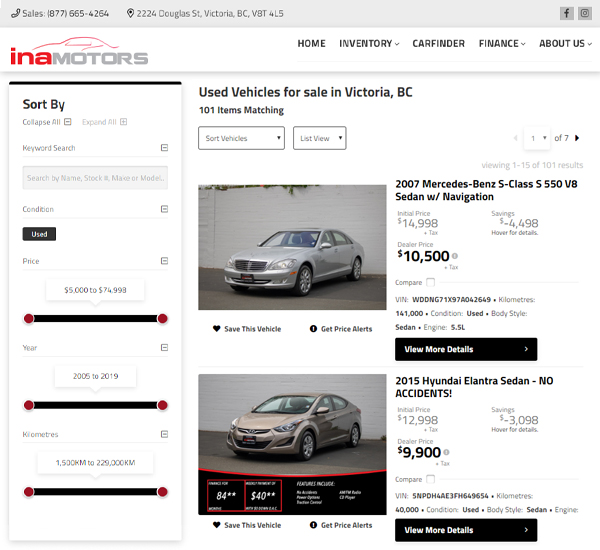This screenshot has width=600, height=550.
Task: Click the Price slider maximum handle
Action: click(x=162, y=318)
